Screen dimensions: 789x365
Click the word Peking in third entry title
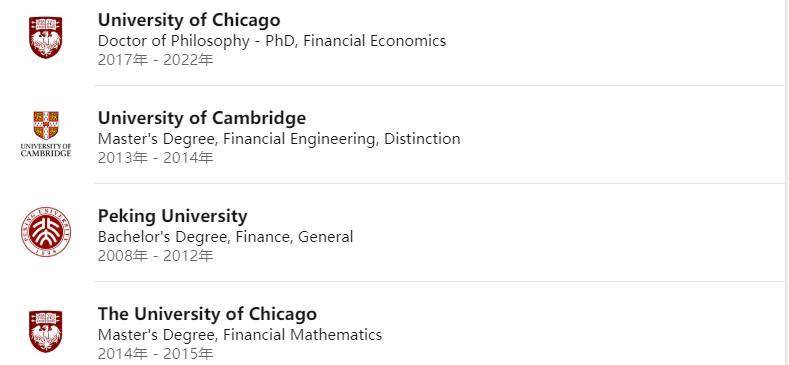coord(127,216)
